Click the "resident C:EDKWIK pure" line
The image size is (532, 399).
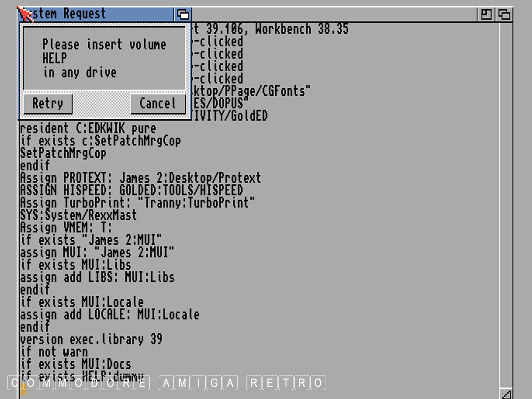coord(88,129)
